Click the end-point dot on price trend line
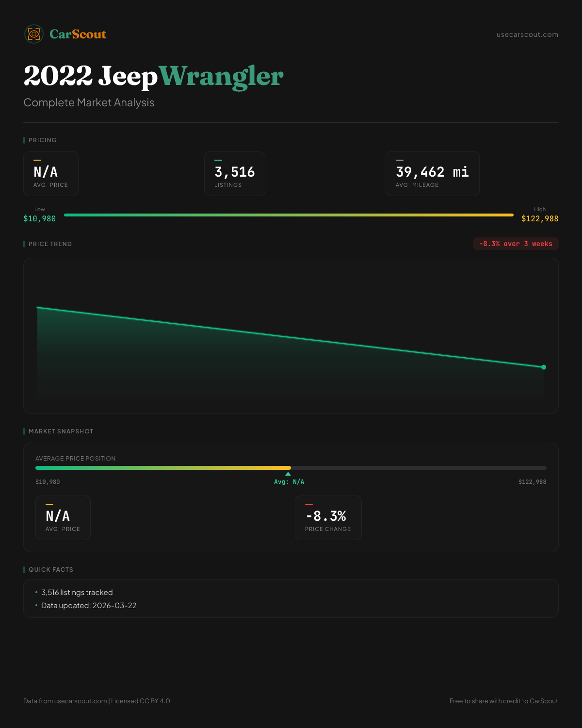 click(544, 367)
